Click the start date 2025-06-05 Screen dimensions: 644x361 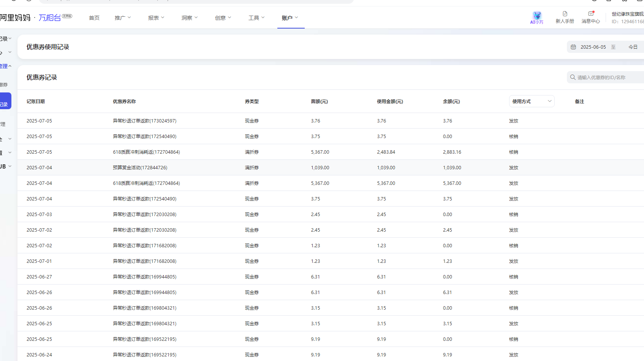pyautogui.click(x=593, y=47)
